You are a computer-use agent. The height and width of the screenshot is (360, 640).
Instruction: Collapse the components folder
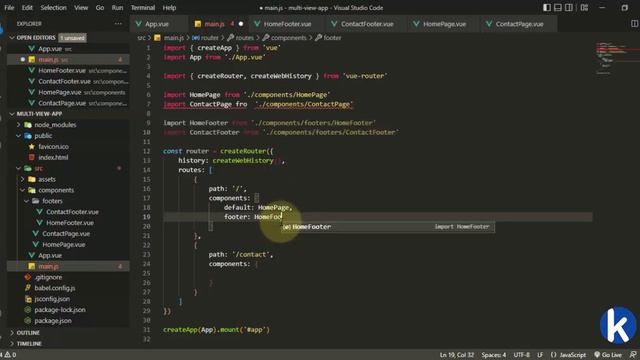[x=56, y=190]
